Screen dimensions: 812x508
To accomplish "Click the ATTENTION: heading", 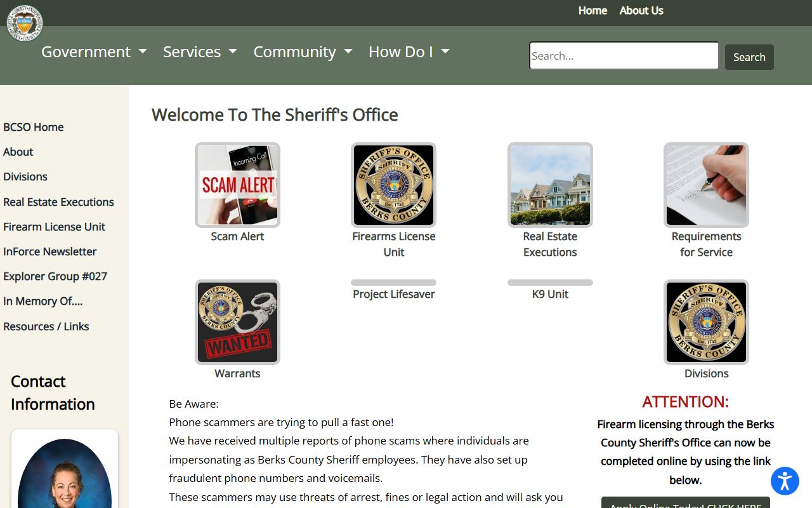I will coord(686,401).
